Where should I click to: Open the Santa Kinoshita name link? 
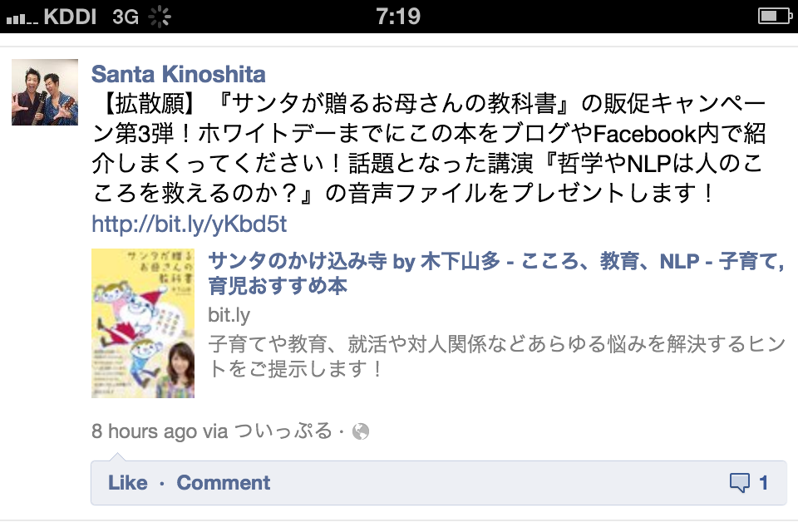click(178, 74)
